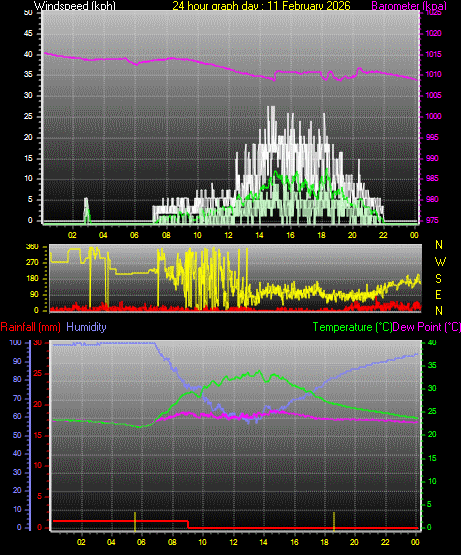
Task: Click barometer axis value 1005
Action: [433, 95]
